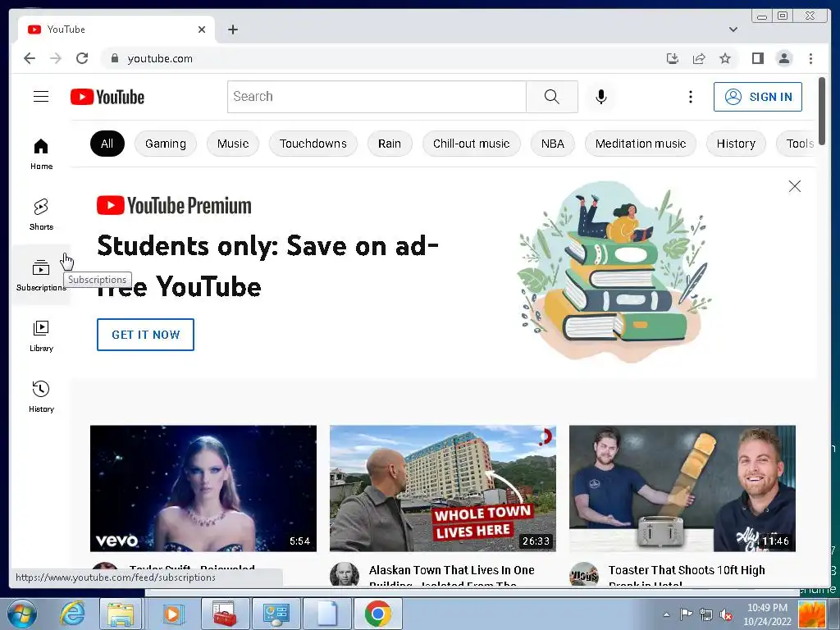Open the toaster video thumbnail
This screenshot has height=630, width=840.
pyautogui.click(x=682, y=488)
